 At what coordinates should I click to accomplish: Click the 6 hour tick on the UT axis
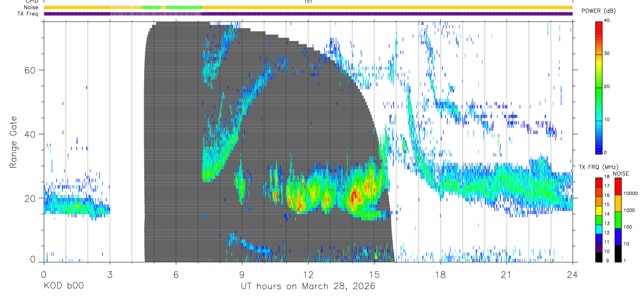[x=176, y=274]
